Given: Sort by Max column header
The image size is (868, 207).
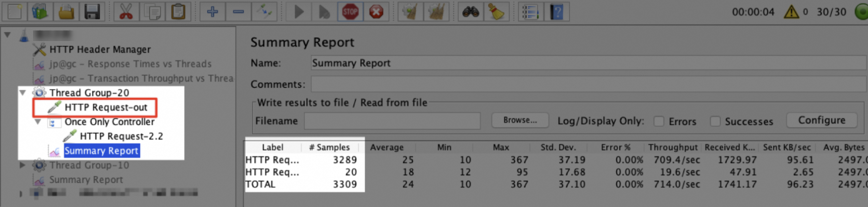Looking at the screenshot, I should click(501, 147).
